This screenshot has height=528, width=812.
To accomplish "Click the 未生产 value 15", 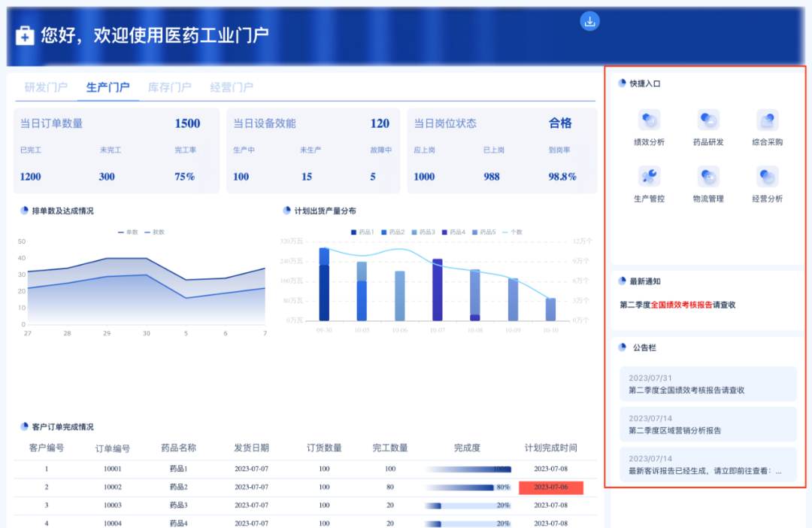I will [x=307, y=177].
